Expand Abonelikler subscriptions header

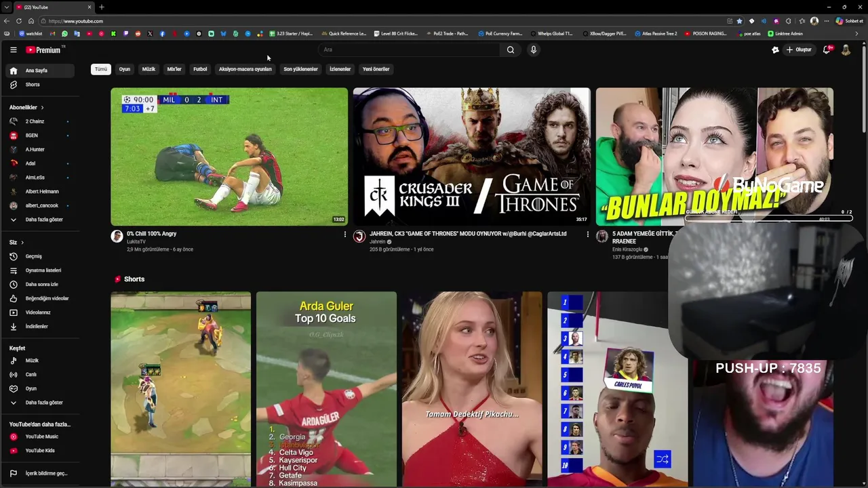pos(26,107)
